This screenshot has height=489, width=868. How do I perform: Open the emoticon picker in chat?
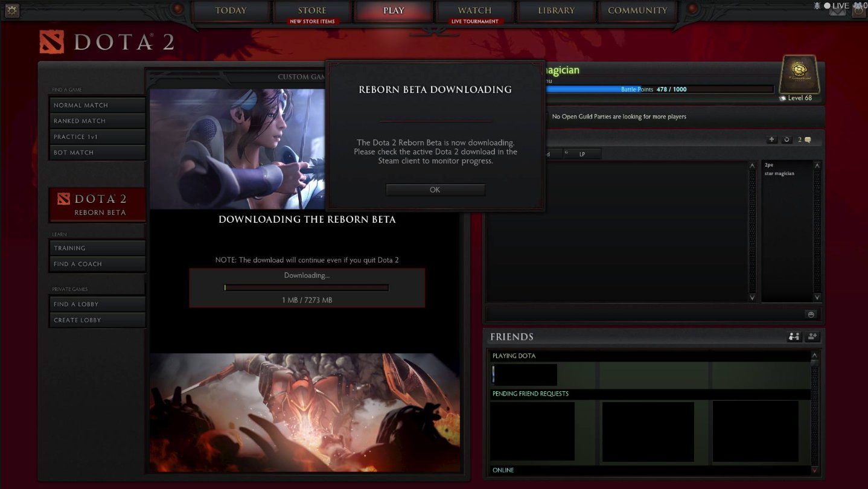pos(811,314)
